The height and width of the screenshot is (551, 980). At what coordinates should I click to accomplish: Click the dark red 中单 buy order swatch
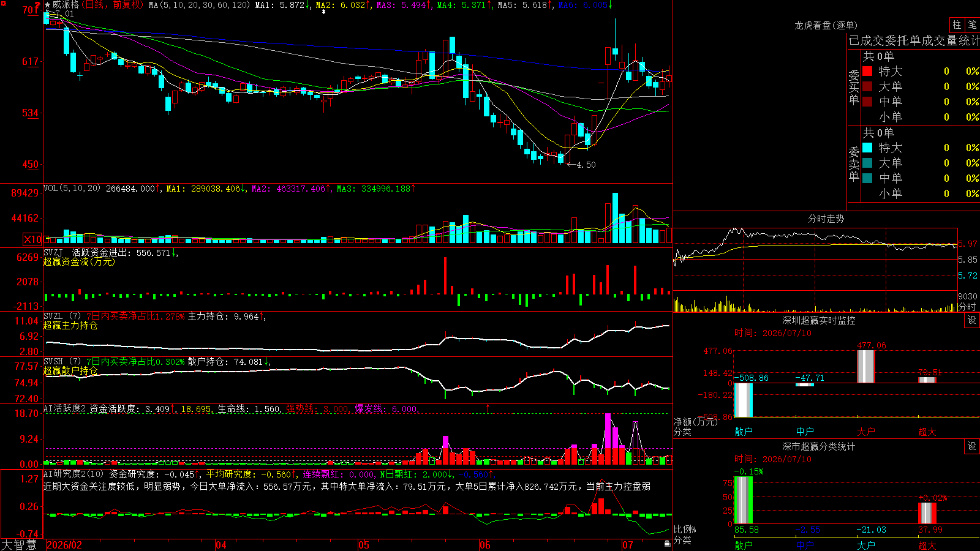point(867,102)
